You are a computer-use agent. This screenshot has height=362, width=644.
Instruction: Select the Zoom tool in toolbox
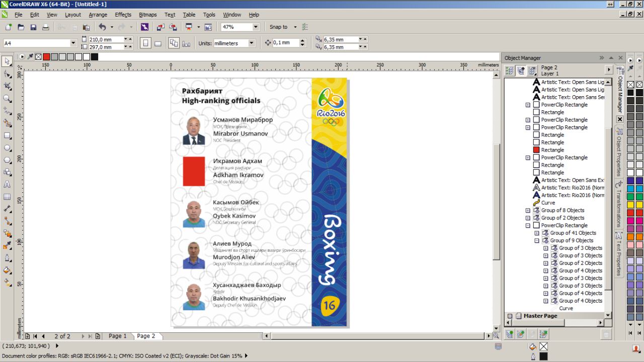point(8,99)
